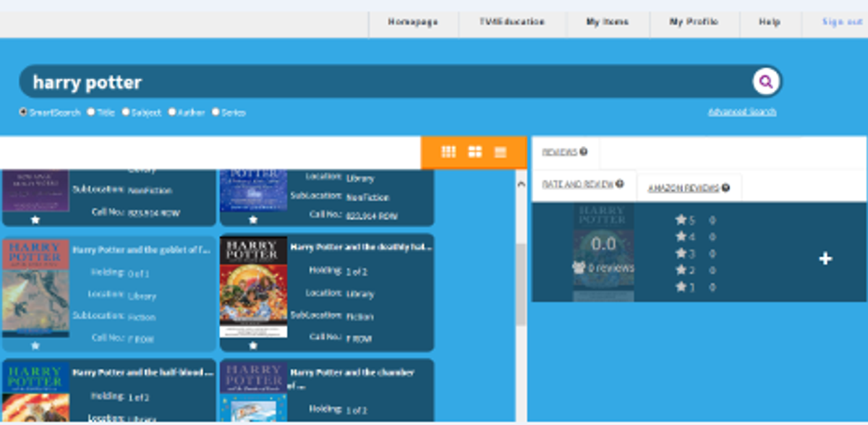Click the 4-star rating row star

pyautogui.click(x=681, y=236)
